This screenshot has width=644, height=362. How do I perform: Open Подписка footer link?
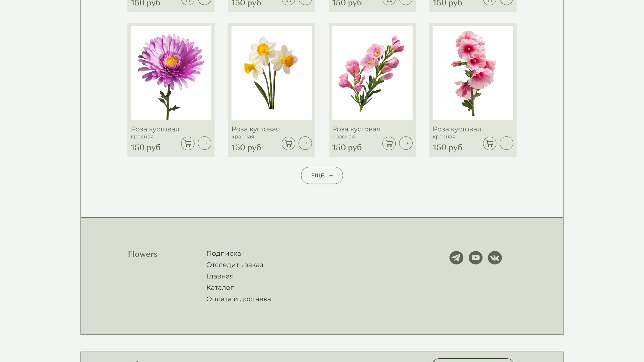pos(224,253)
